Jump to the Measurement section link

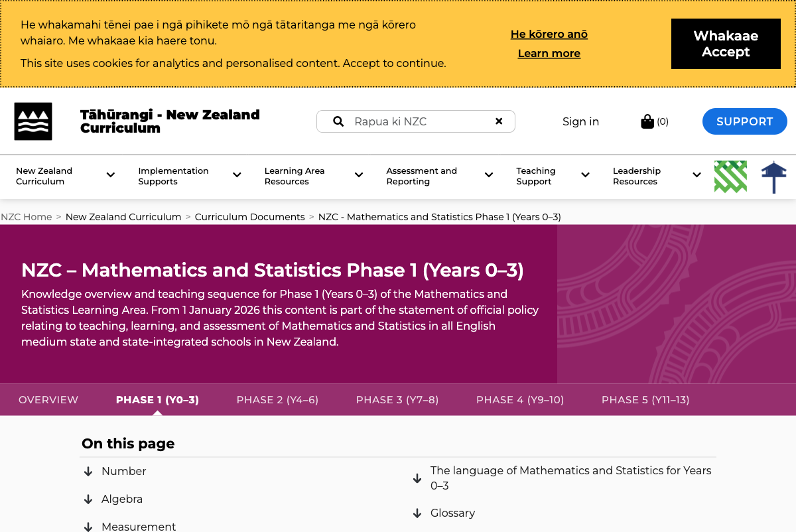pyautogui.click(x=139, y=527)
